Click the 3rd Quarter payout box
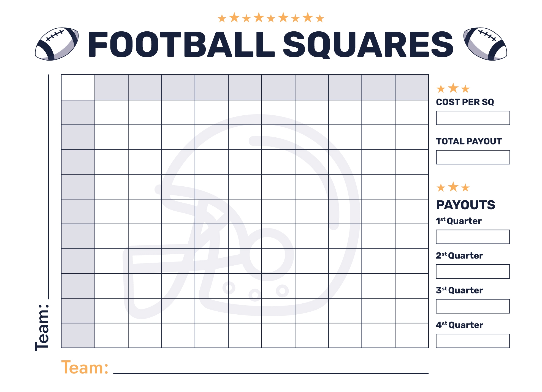This screenshot has width=542, height=392. [473, 306]
